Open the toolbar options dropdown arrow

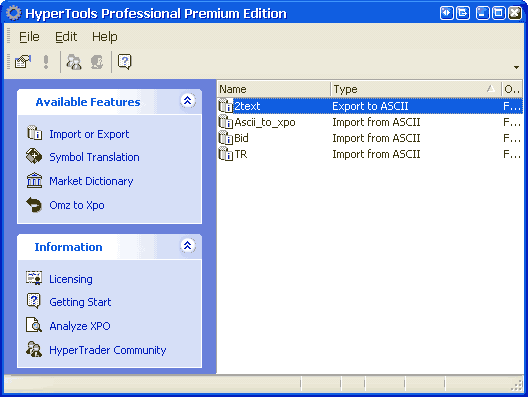click(516, 67)
